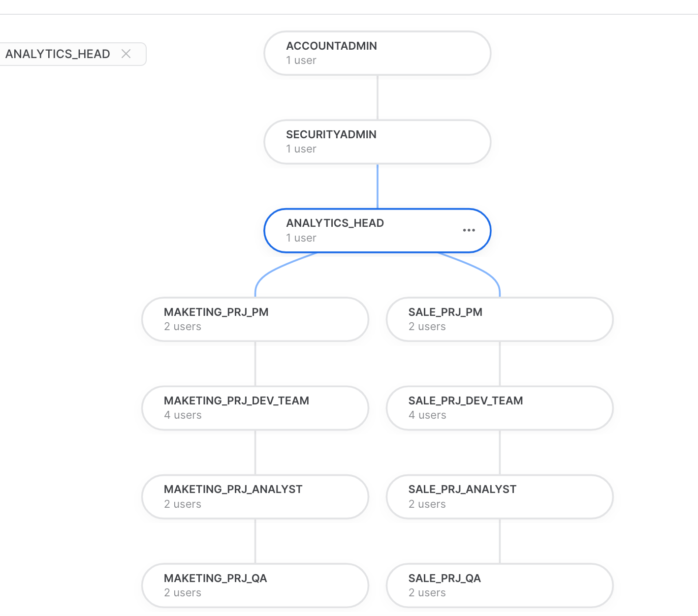Viewport: 698px width, 616px height.
Task: Select the MAKETING_PRJ_PM role node
Action: [x=255, y=319]
